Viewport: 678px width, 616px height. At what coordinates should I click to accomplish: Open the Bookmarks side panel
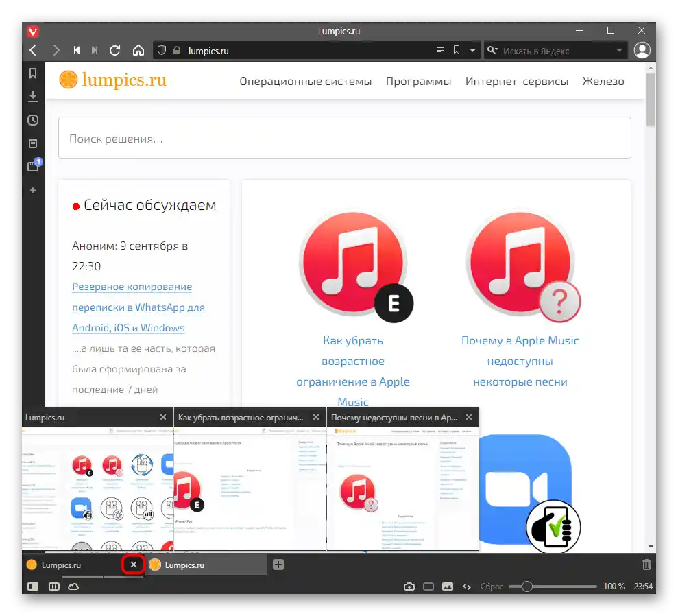pos(33,73)
